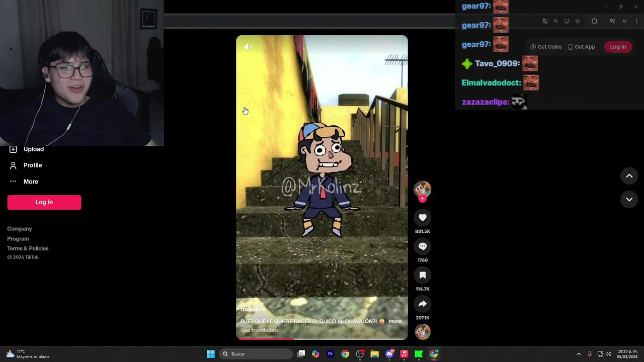Open Chrome's extensions puzzle icon
This screenshot has height=362, width=644.
click(x=594, y=21)
